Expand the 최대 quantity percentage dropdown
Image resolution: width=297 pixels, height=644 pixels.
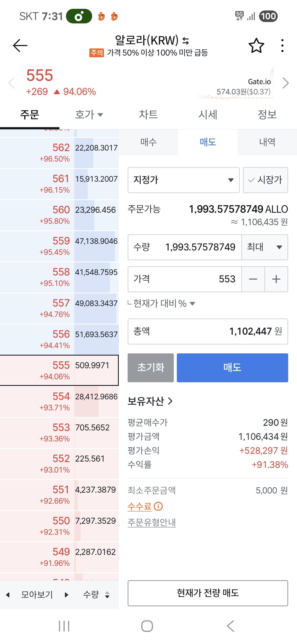[265, 247]
